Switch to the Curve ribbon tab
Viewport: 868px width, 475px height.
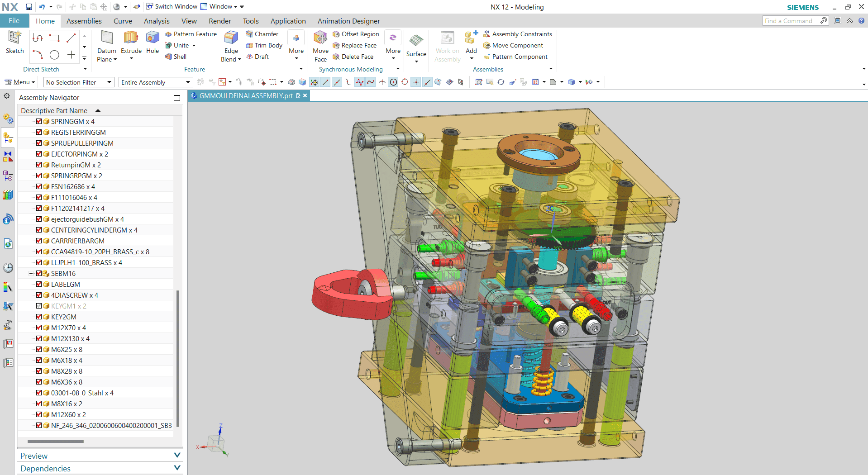pyautogui.click(x=123, y=21)
